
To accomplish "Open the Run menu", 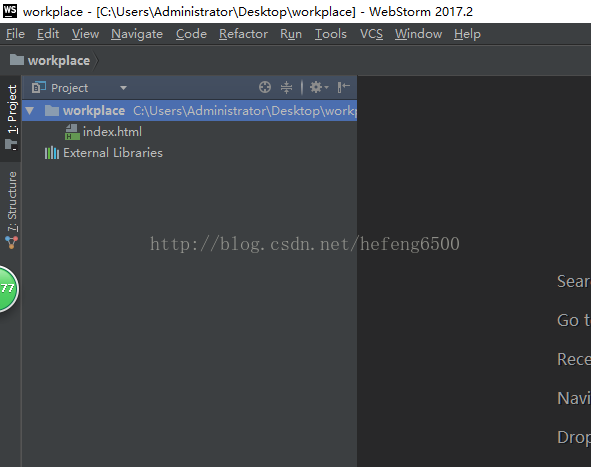I will (291, 34).
